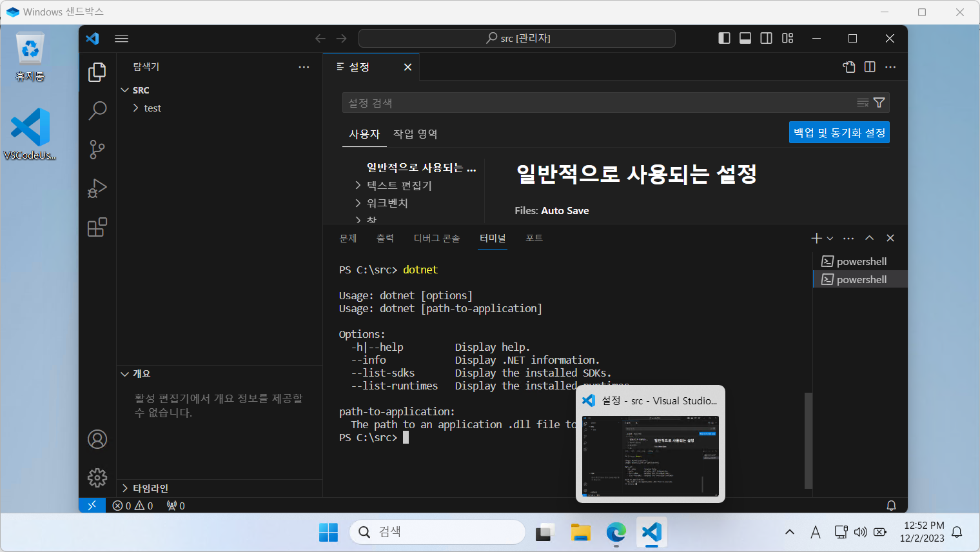This screenshot has width=980, height=552.
Task: Toggle the bottom panel layout icon
Action: coord(745,38)
